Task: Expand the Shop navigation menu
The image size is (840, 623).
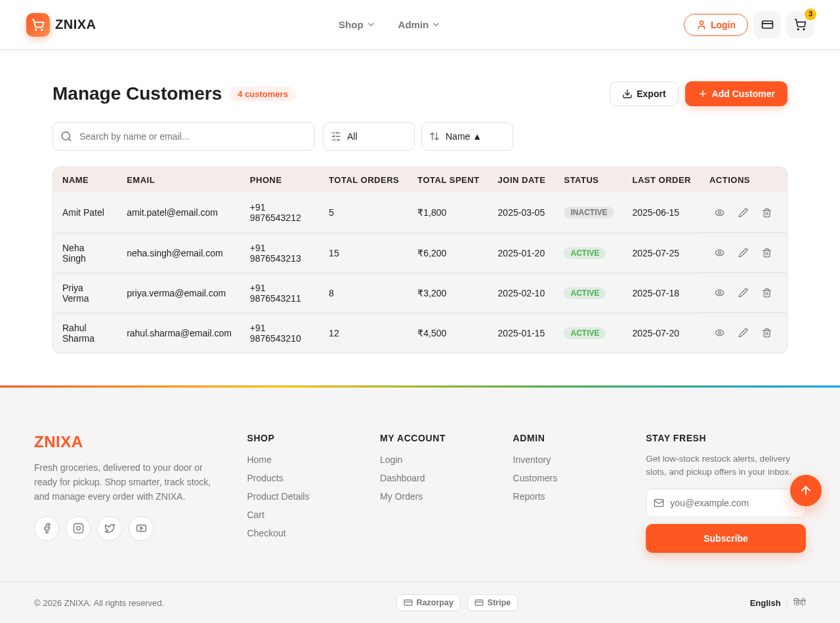Action: [356, 25]
